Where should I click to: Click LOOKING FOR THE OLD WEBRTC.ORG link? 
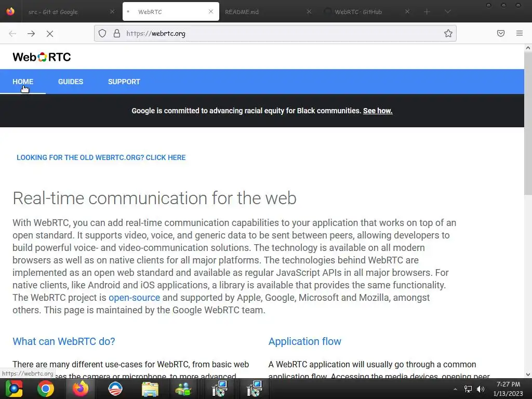pos(101,157)
